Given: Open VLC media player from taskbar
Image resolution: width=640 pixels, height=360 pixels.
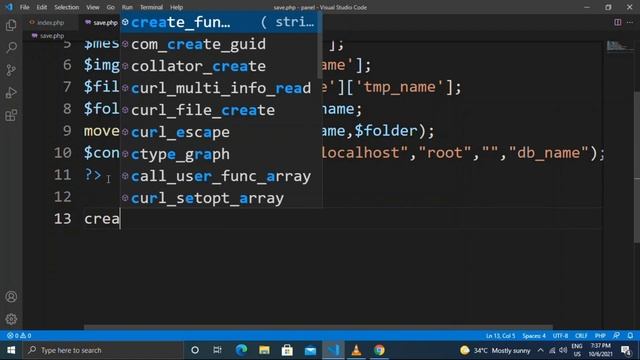Looking at the screenshot, I should pyautogui.click(x=356, y=350).
